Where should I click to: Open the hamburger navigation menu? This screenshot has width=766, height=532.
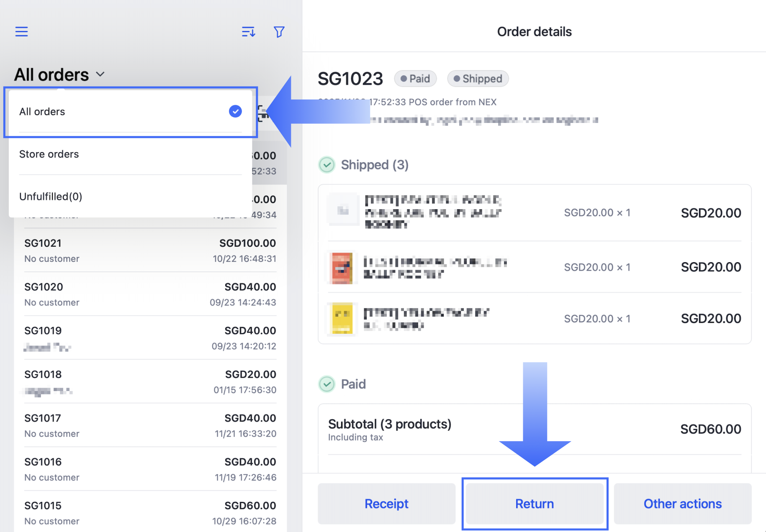coord(22,32)
